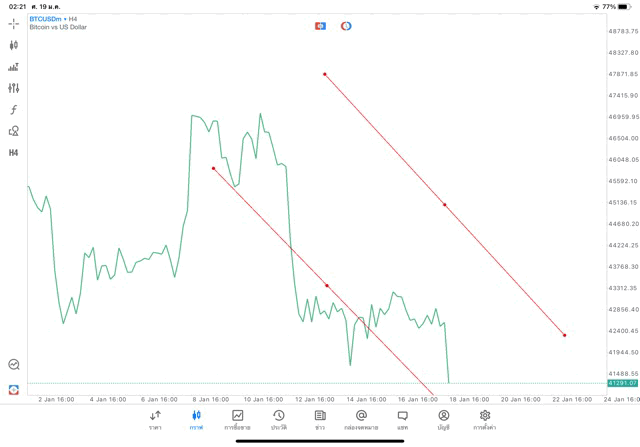Open the H4 timeframe selector in sidebar
The width and height of the screenshot is (640, 447).
14,153
